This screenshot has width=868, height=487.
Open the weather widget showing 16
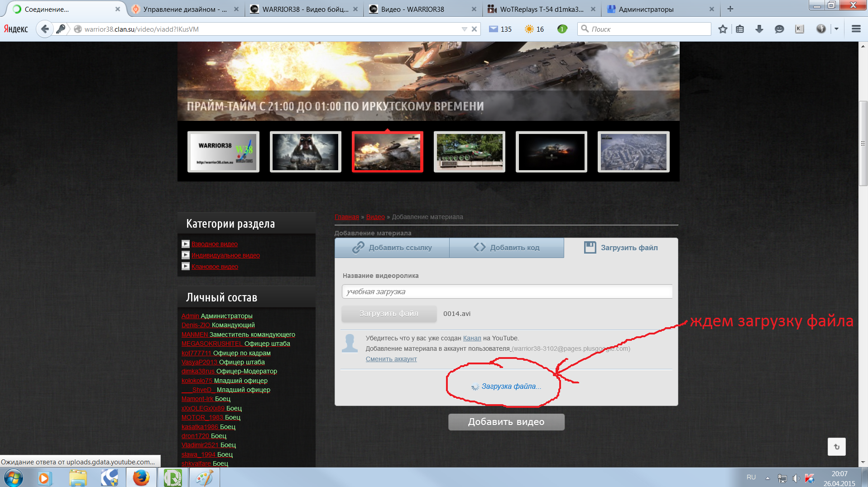coord(534,29)
